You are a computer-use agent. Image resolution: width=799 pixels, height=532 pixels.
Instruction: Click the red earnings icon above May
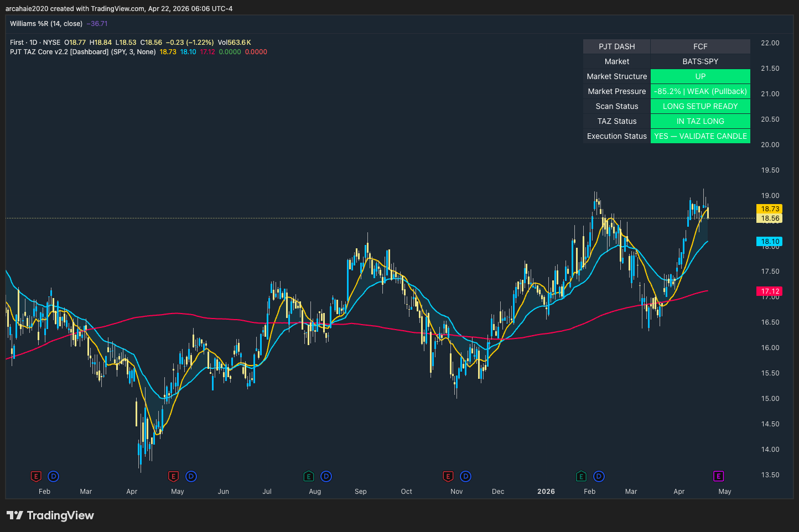tap(173, 476)
